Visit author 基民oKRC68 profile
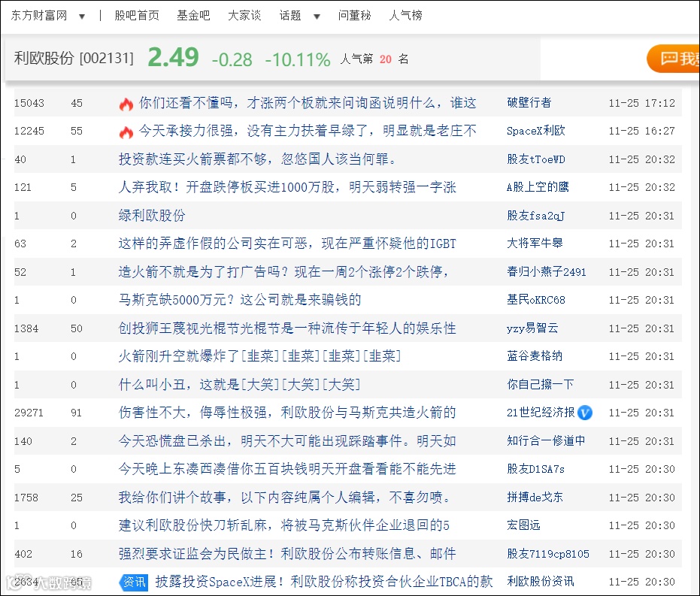This screenshot has height=596, width=700. pyautogui.click(x=535, y=300)
